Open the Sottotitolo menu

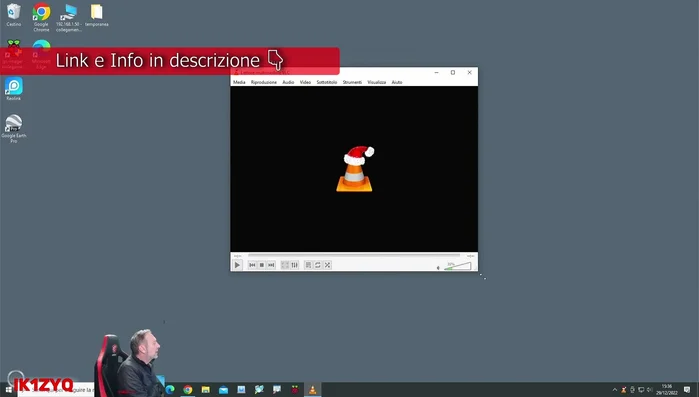pyautogui.click(x=327, y=82)
